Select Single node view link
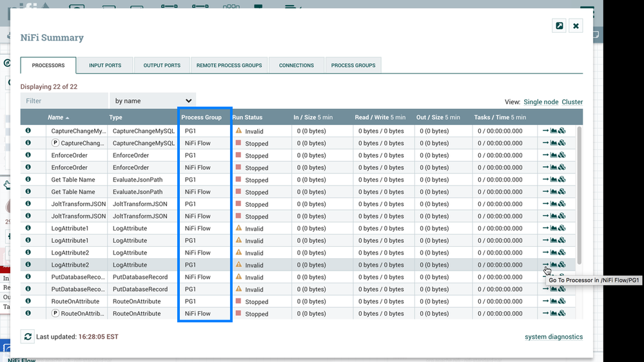Image resolution: width=644 pixels, height=362 pixels. pyautogui.click(x=541, y=102)
